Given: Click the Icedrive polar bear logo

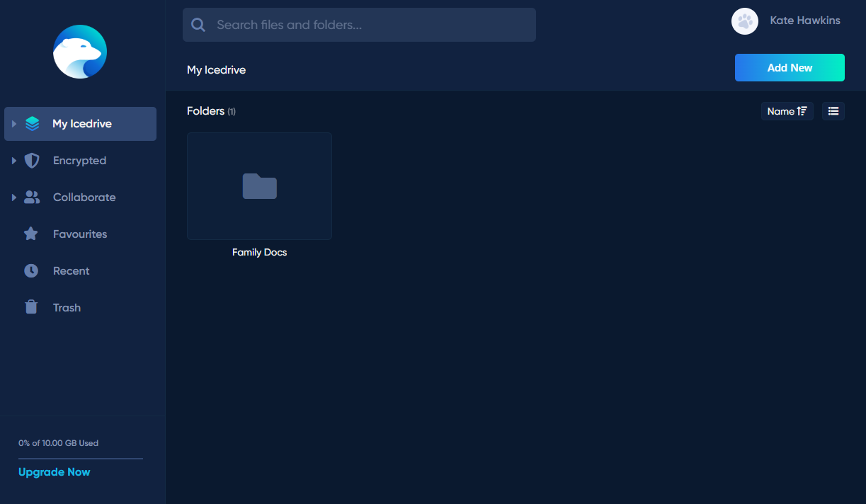Looking at the screenshot, I should [x=80, y=52].
